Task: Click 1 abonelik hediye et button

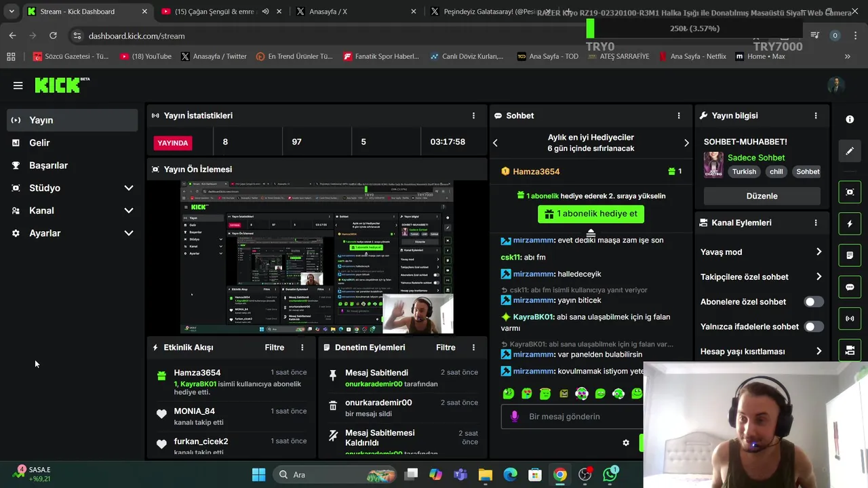Action: pyautogui.click(x=591, y=213)
